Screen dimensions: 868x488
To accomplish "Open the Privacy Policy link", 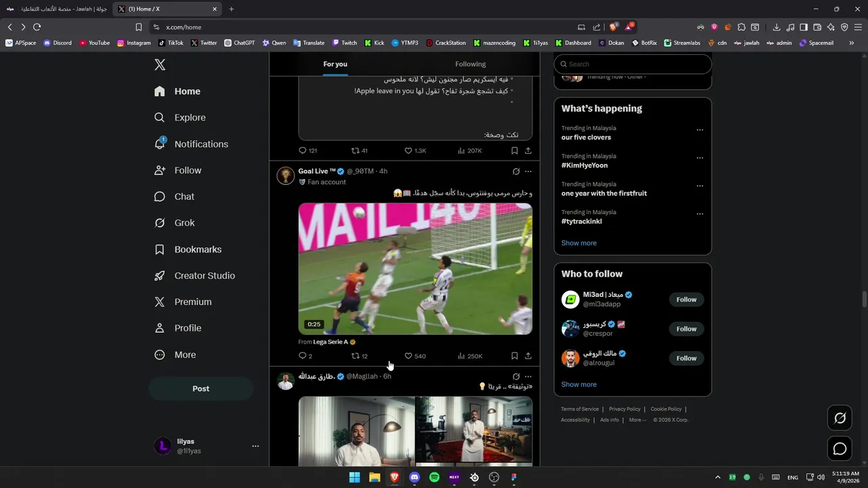I will (x=625, y=409).
